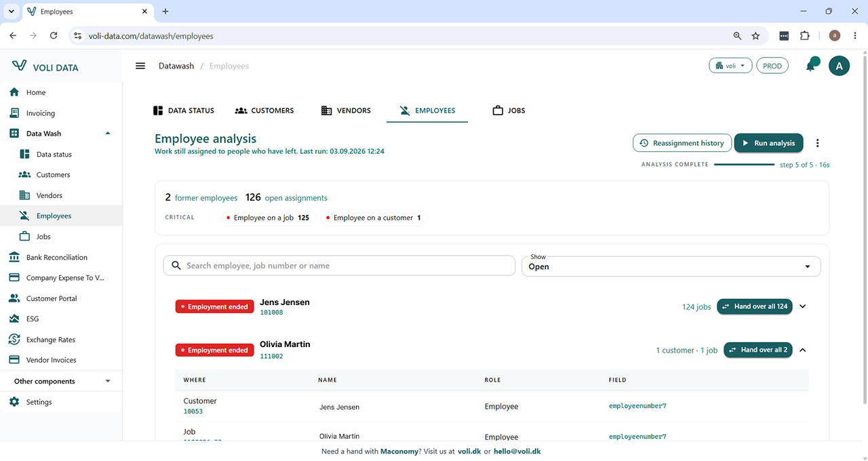Click the analysis progress bar

point(744,165)
